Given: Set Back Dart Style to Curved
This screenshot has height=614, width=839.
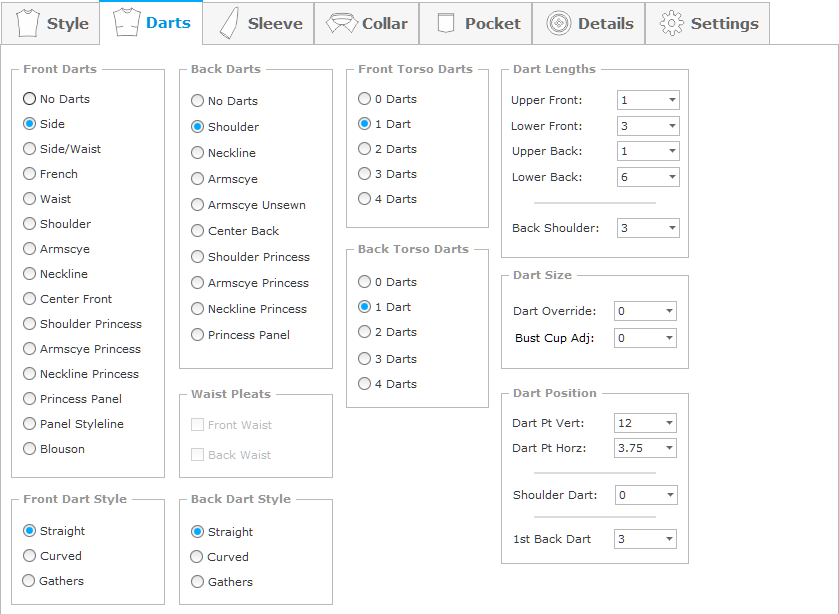Looking at the screenshot, I should click(x=198, y=557).
